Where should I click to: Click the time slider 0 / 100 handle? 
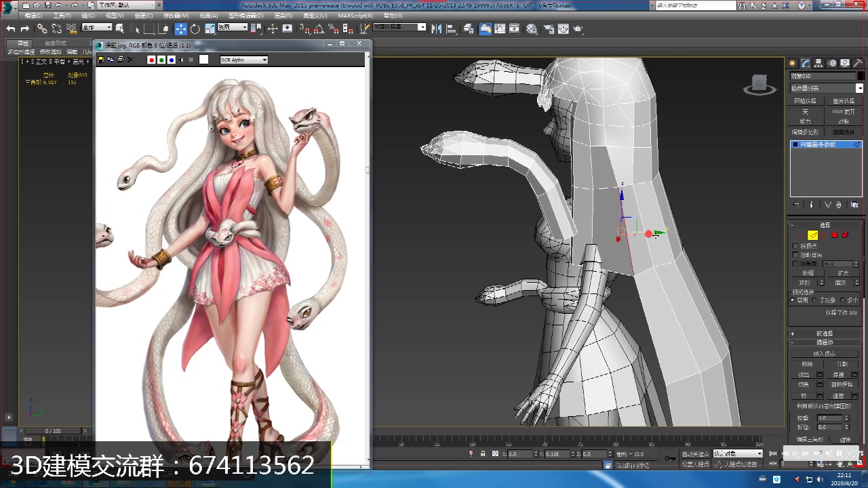tap(53, 431)
